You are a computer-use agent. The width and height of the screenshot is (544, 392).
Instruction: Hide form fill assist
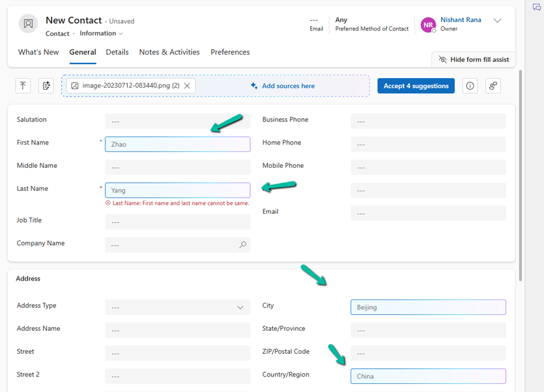click(474, 60)
